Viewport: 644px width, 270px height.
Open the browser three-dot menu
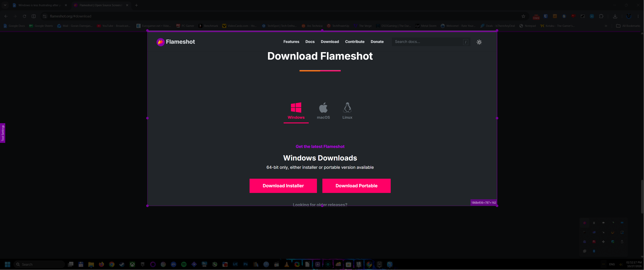pyautogui.click(x=638, y=16)
